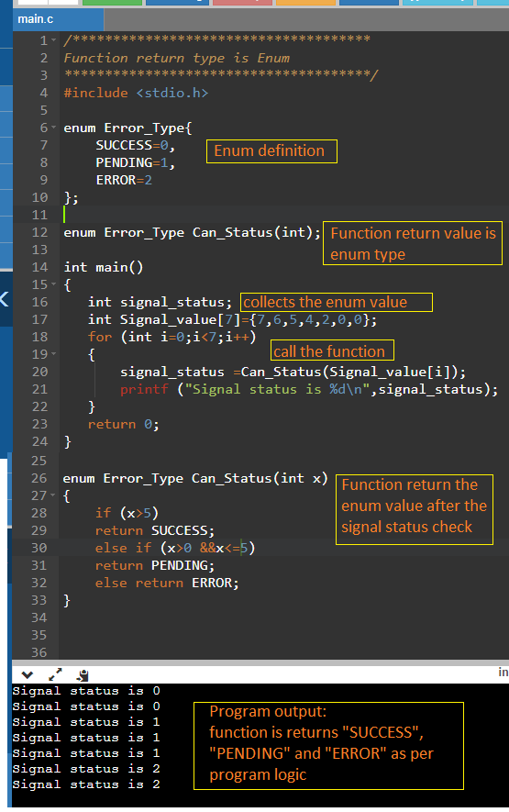509x812 pixels.
Task: Collapse the console with the down chevron icon
Action: click(x=28, y=674)
